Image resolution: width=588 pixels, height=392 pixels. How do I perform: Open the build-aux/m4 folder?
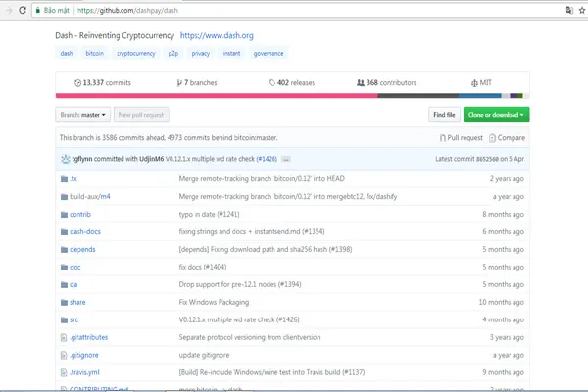[x=90, y=197]
